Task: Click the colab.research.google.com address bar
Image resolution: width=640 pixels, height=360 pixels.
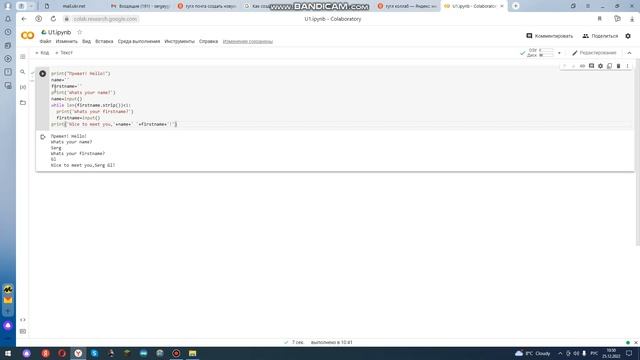Action: (x=105, y=19)
